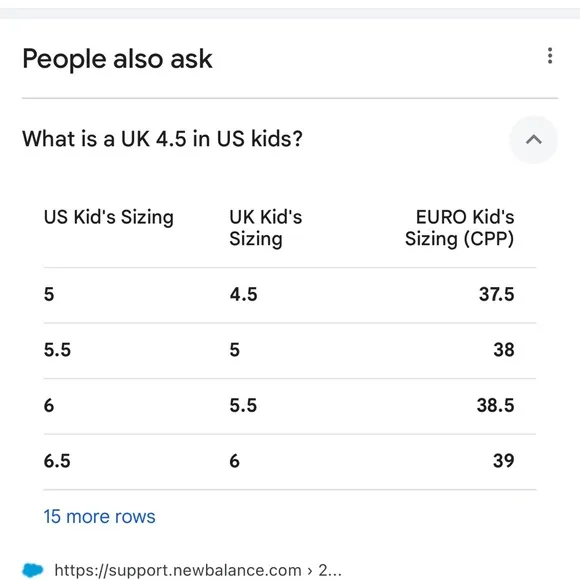Select the EURO size 38 cell

click(x=504, y=350)
